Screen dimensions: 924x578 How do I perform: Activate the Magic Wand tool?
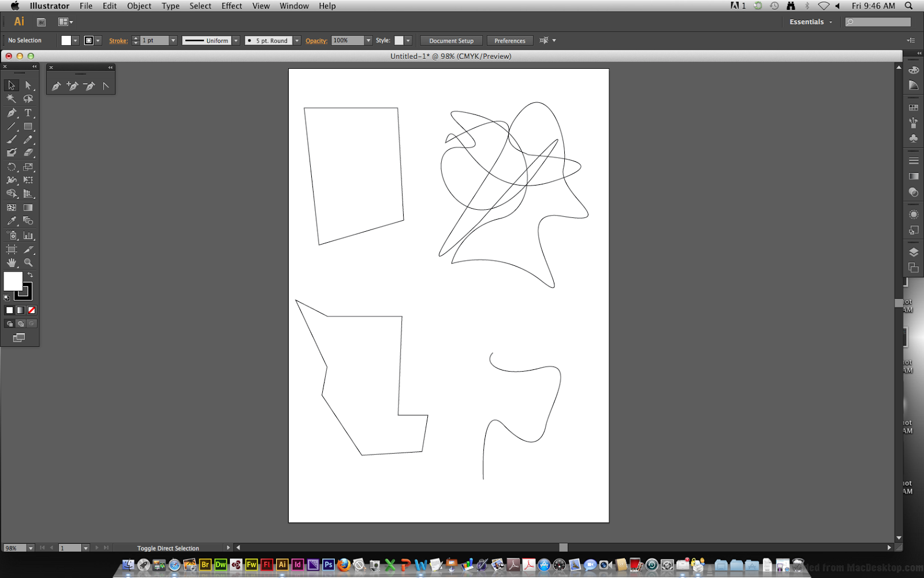[x=11, y=99]
